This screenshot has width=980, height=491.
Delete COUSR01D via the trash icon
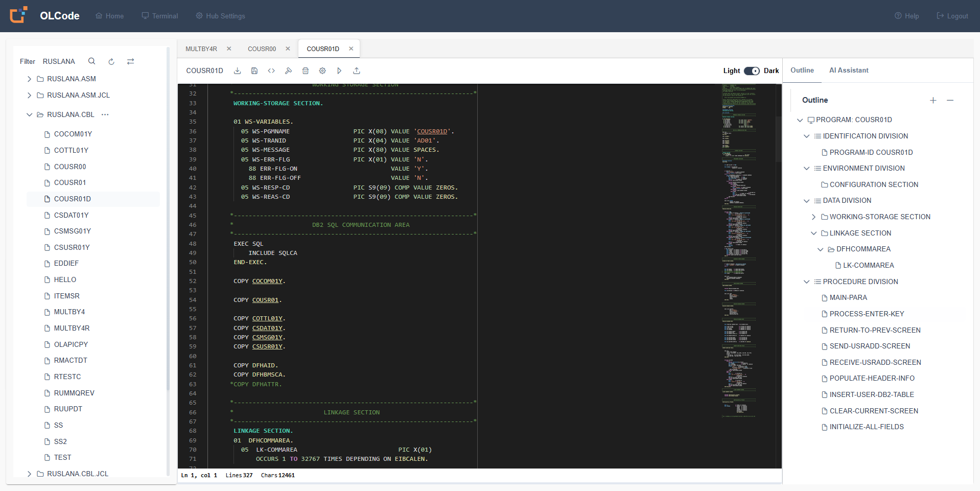click(306, 71)
